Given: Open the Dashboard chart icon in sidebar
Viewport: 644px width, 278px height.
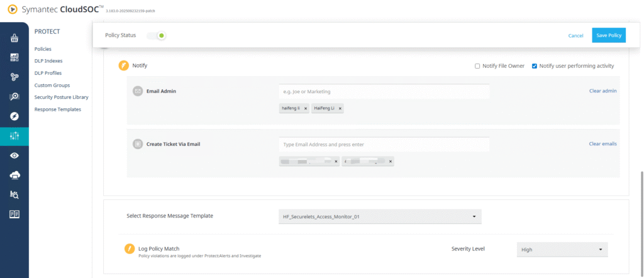Looking at the screenshot, I should coord(14,57).
